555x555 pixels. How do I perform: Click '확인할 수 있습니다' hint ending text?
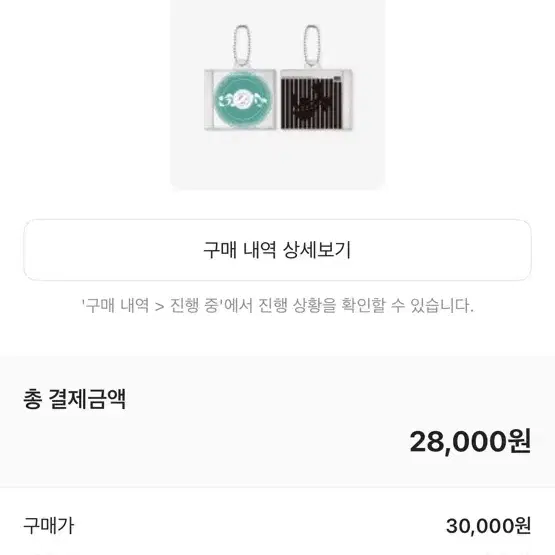coord(407,305)
